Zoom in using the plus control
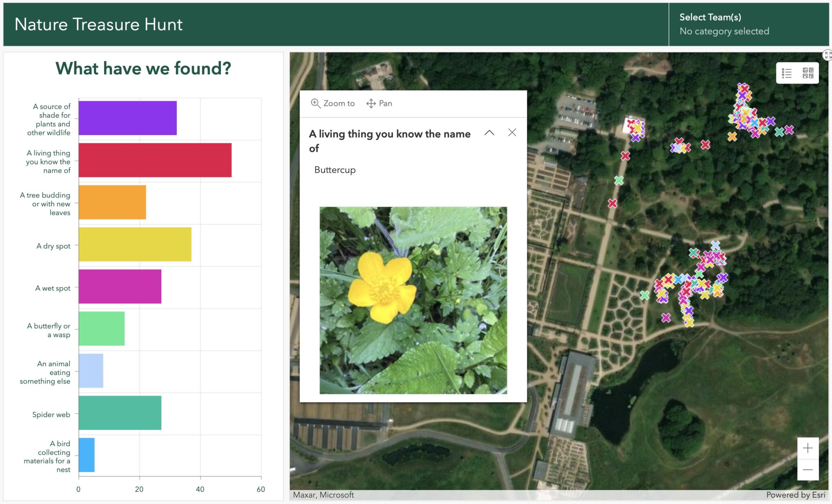This screenshot has width=832, height=504. tap(807, 448)
